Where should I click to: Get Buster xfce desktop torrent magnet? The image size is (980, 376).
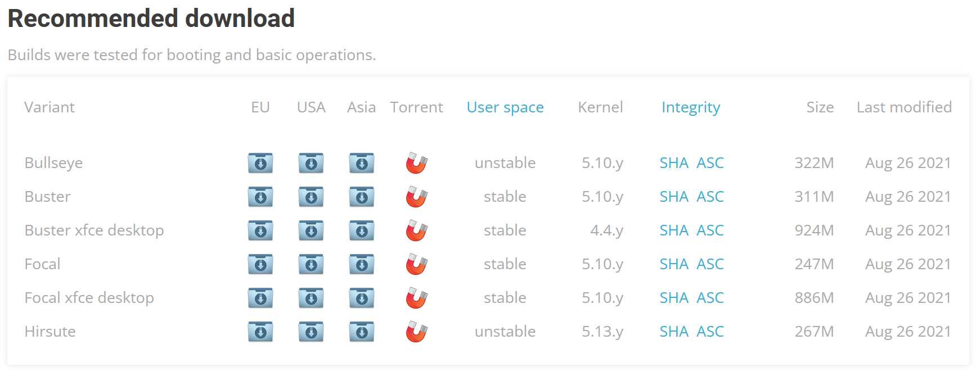click(x=417, y=230)
